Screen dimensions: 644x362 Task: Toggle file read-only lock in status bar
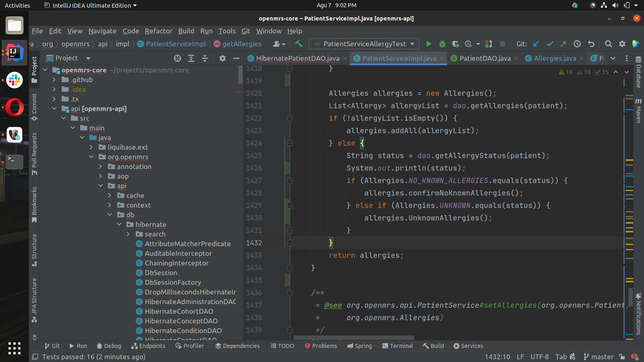tap(622, 357)
